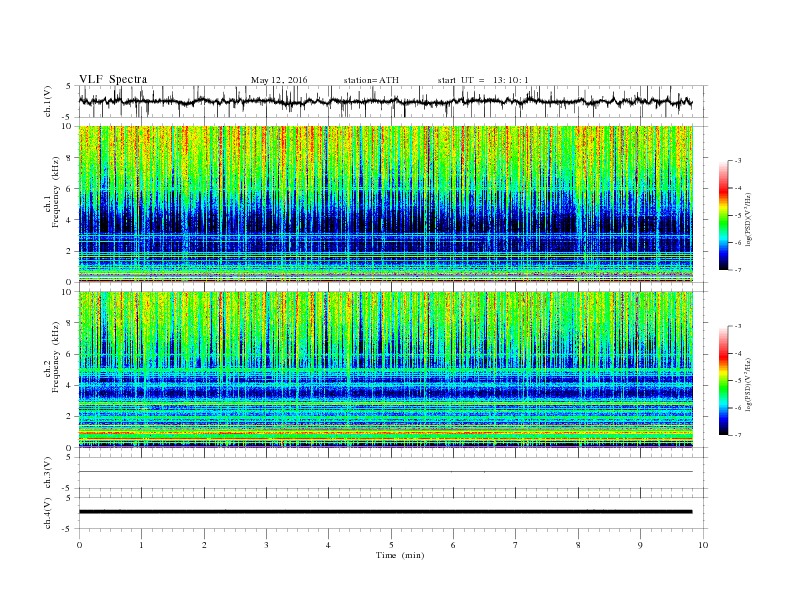Select the "start UT = 13:10:1" text
The image size is (792, 612).
[483, 80]
